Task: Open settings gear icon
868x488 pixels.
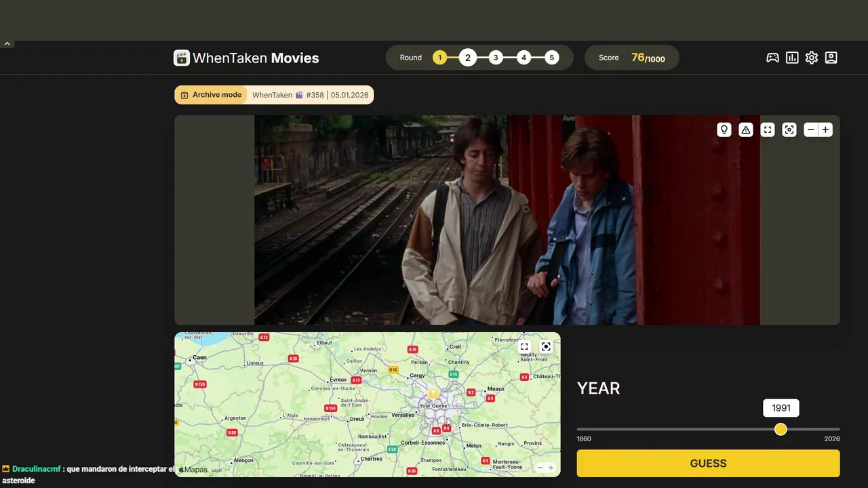Action: (812, 58)
